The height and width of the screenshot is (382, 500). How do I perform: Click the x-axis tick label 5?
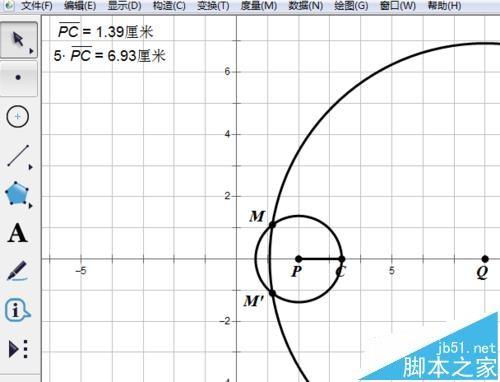click(392, 270)
